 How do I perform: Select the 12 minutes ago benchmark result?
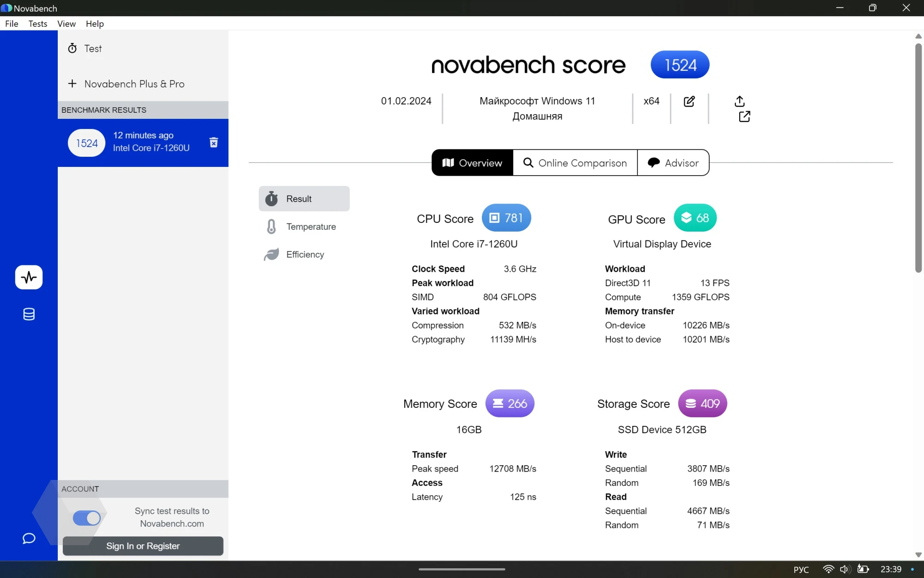pos(143,142)
